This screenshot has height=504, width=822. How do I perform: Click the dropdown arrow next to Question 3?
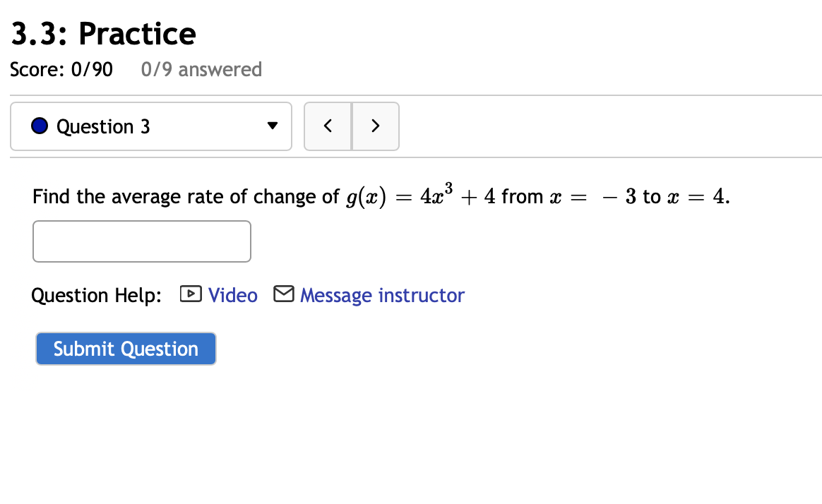coord(273,126)
